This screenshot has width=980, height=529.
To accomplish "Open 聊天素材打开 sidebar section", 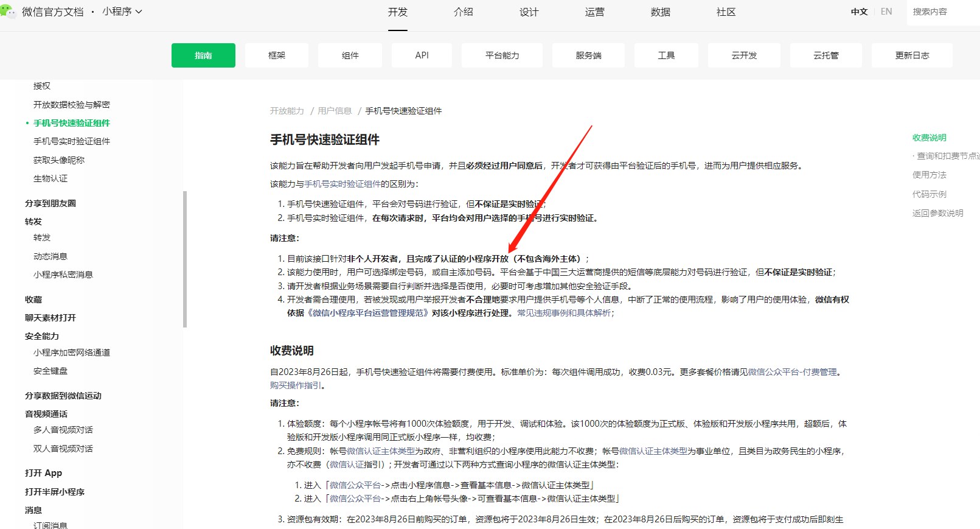I will [x=50, y=318].
